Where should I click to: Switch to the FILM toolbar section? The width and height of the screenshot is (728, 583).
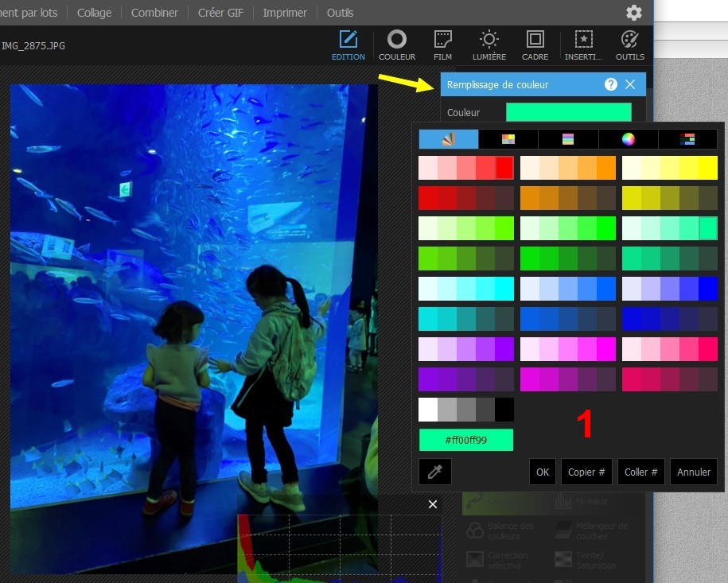442,45
